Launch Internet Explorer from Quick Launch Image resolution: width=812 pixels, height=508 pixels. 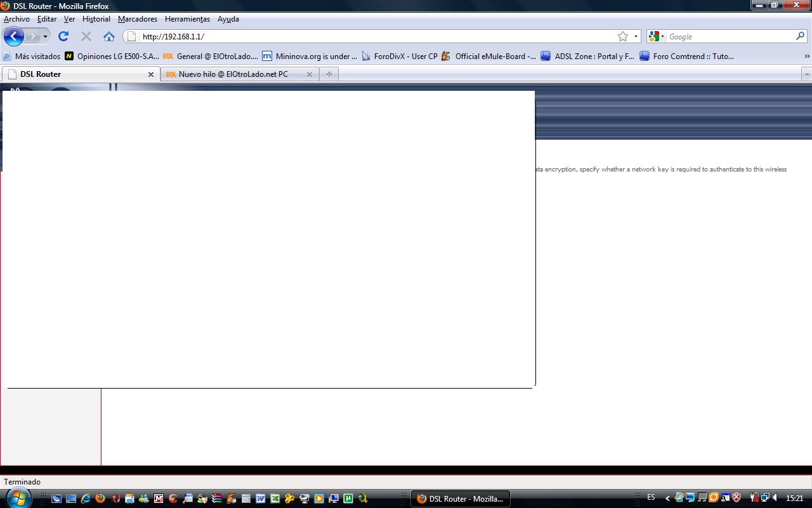(x=86, y=498)
